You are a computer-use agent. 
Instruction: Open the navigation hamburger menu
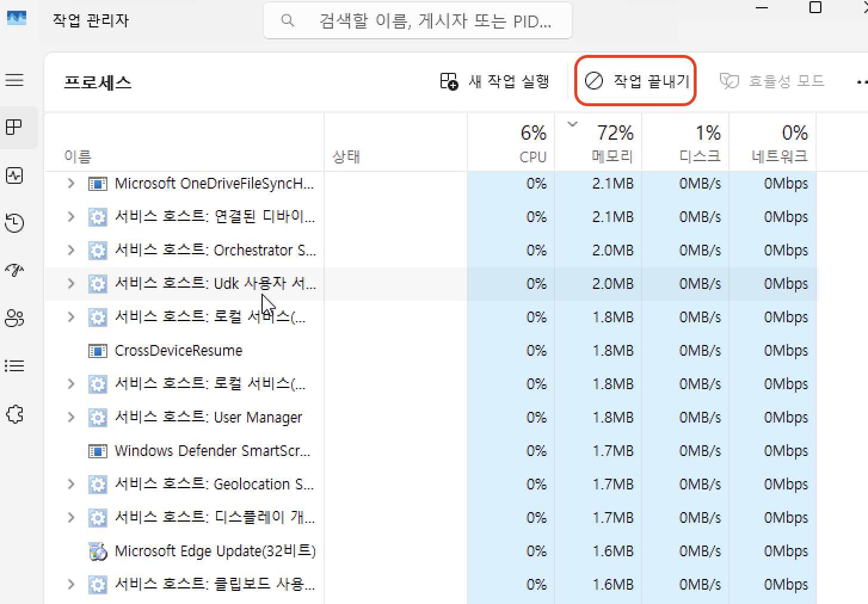pyautogui.click(x=14, y=79)
